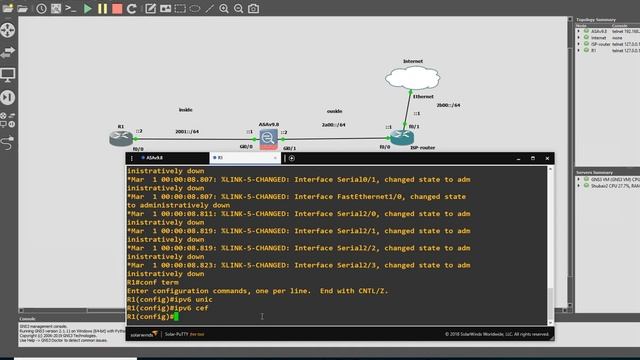Click the terminal vertical scrollbar

pyautogui.click(x=550, y=245)
